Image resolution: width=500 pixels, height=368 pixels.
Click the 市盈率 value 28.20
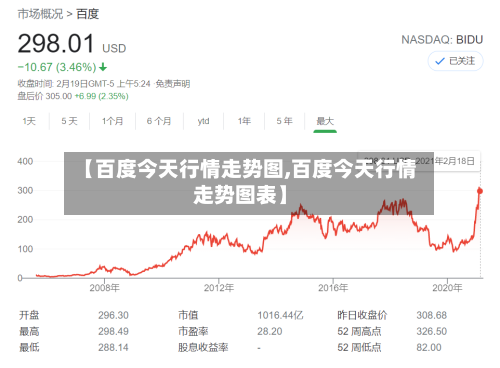[x=270, y=331]
